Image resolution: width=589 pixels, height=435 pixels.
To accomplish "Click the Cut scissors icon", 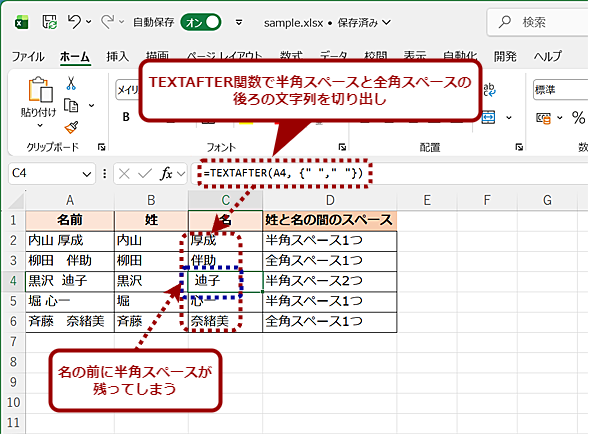I will (x=71, y=83).
